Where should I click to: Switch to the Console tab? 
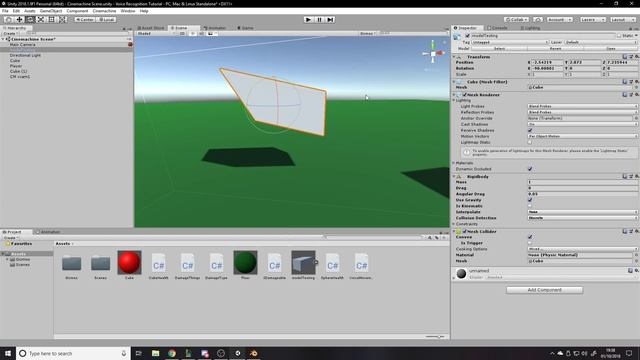click(x=498, y=28)
